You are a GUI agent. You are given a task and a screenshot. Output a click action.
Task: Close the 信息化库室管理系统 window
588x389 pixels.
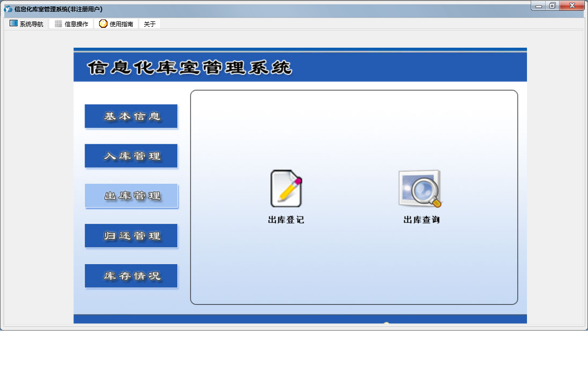tap(572, 6)
